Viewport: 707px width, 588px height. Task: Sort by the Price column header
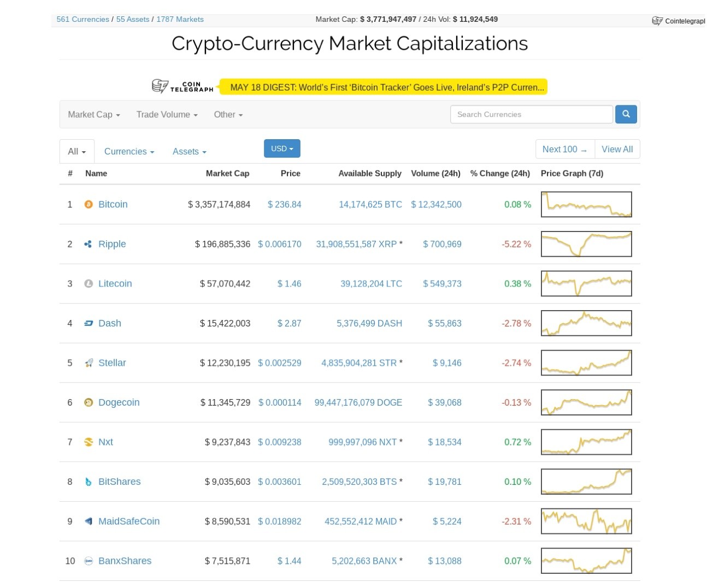click(290, 173)
